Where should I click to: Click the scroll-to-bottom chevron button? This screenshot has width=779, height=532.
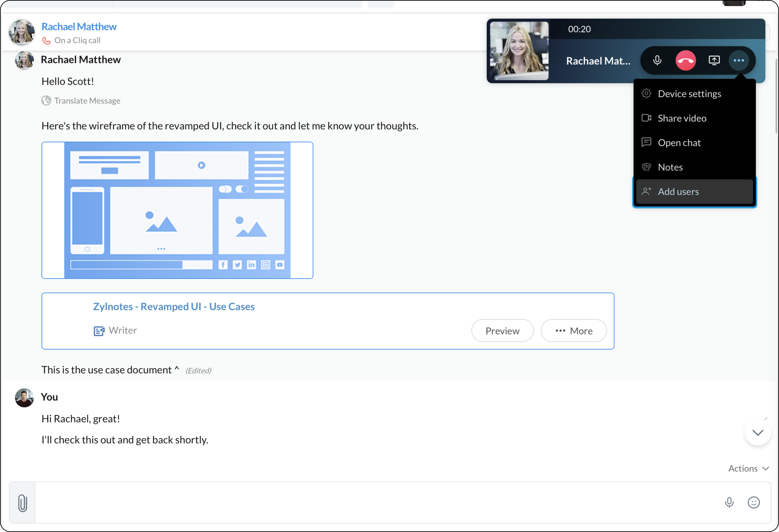pos(758,433)
